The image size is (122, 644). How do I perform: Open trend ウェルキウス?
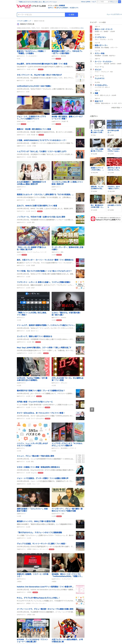pos(99,78)
